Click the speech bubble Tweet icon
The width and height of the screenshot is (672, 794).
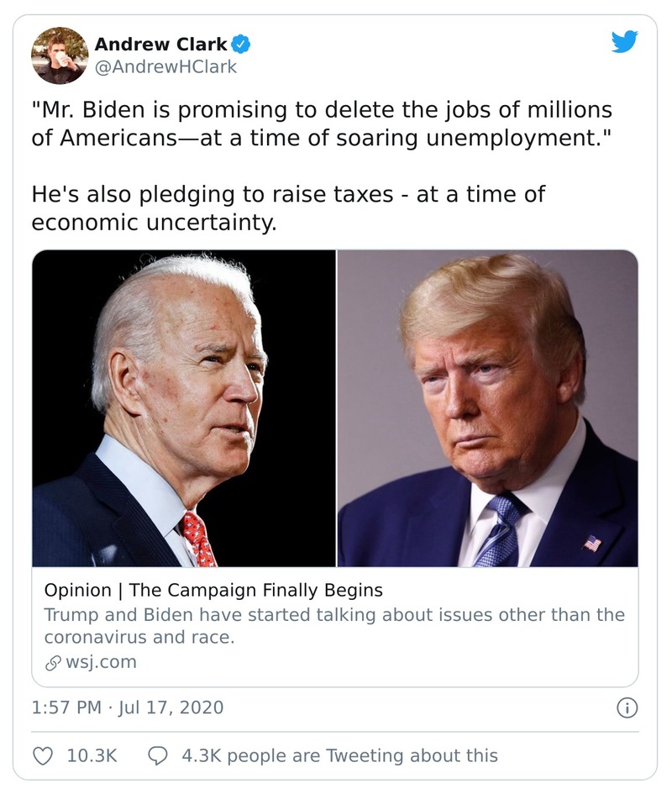160,755
